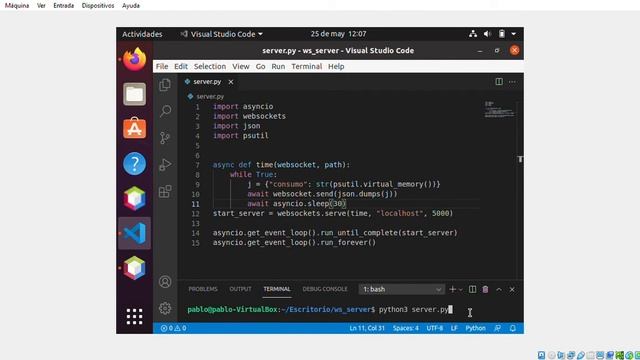Open the volume icon in the top bar

click(487, 34)
